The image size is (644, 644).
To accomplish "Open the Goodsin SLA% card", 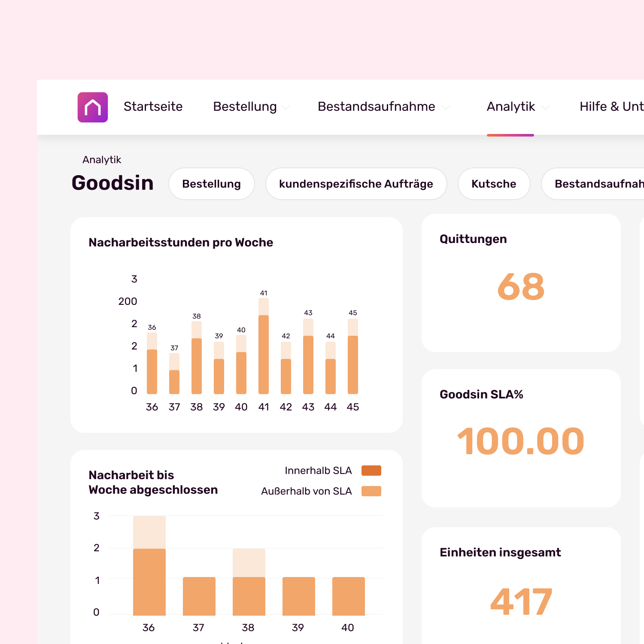I will (x=521, y=438).
